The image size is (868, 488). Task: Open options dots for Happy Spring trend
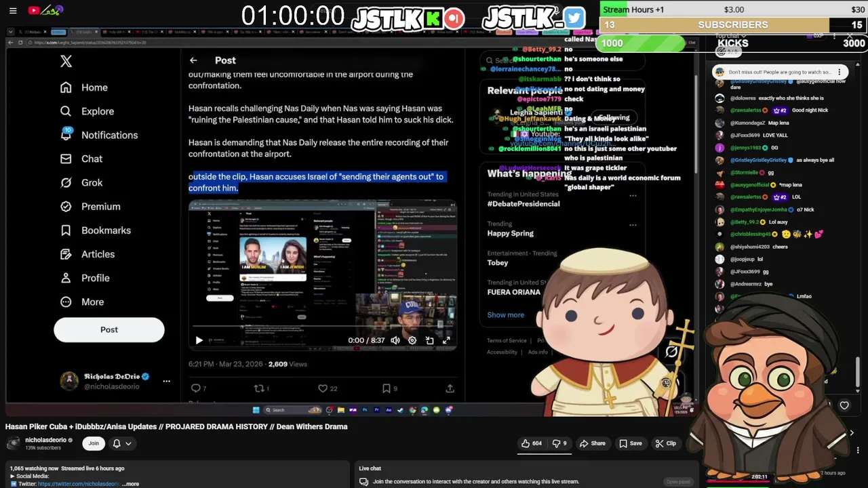click(x=633, y=225)
